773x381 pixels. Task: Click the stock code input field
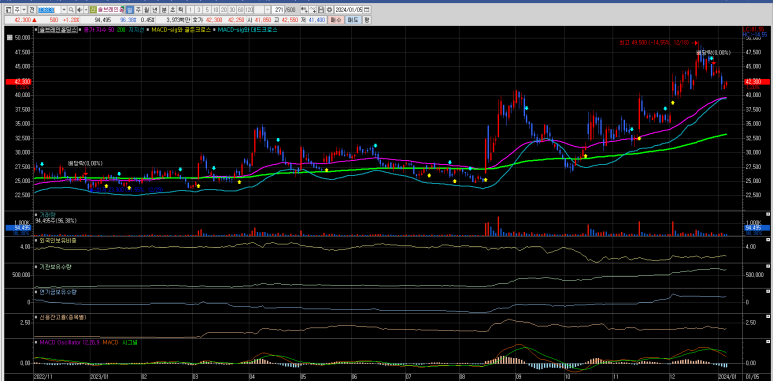click(49, 10)
